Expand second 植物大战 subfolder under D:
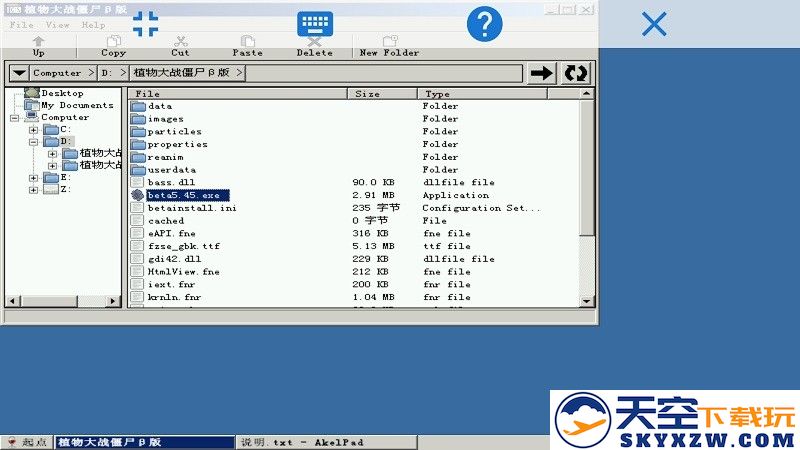Screen dimensions: 800x450 tap(52, 166)
